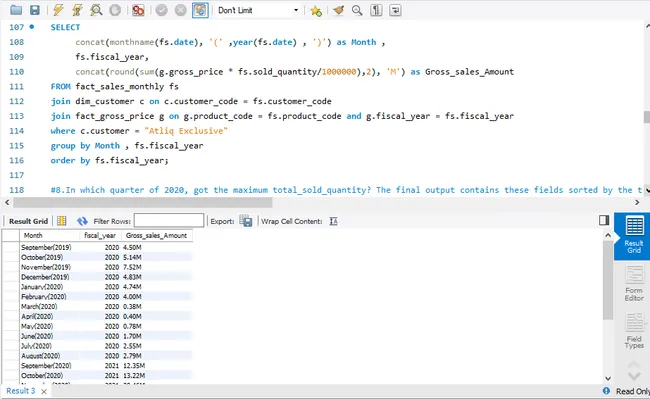Select the Result Grid view in side panel
Viewport: 650px width, 399px height.
633,236
